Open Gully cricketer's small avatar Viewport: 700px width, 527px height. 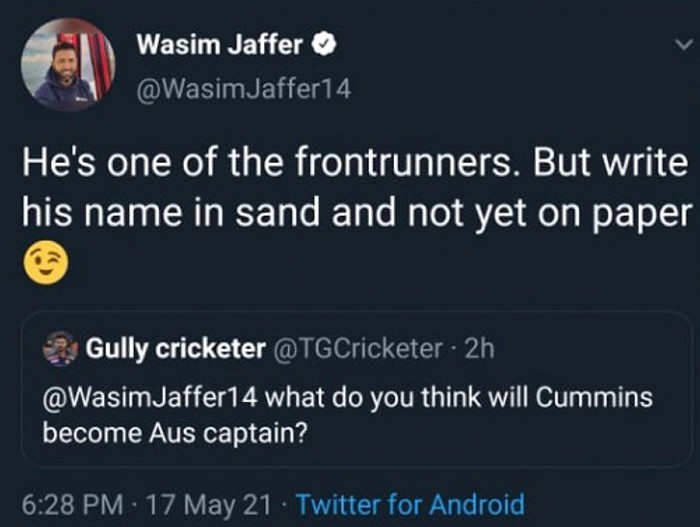click(x=60, y=349)
